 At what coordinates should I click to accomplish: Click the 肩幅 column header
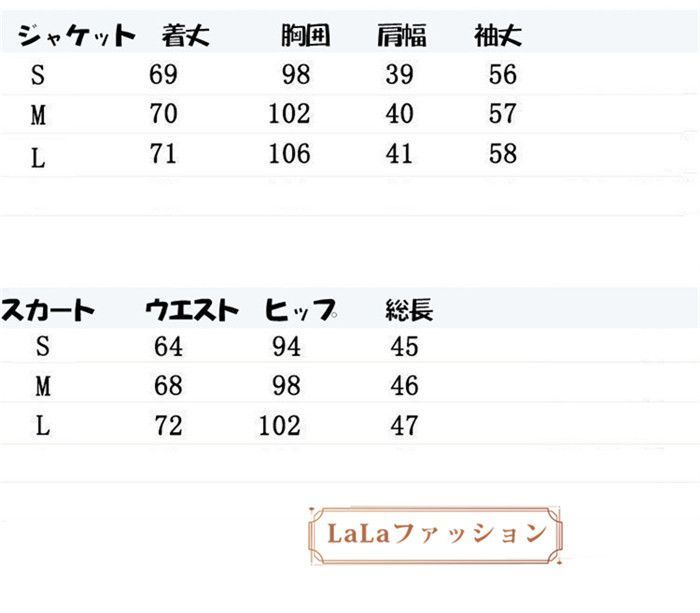tap(402, 36)
